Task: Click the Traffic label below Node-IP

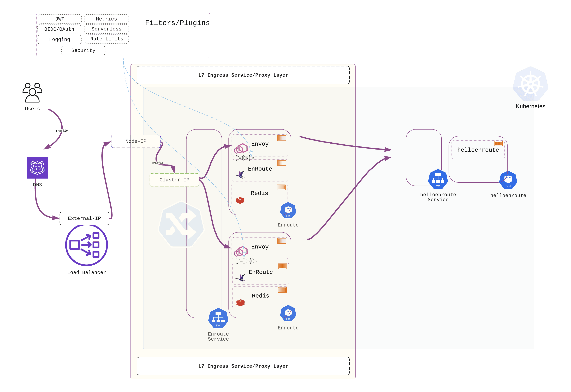Action: coord(157,163)
